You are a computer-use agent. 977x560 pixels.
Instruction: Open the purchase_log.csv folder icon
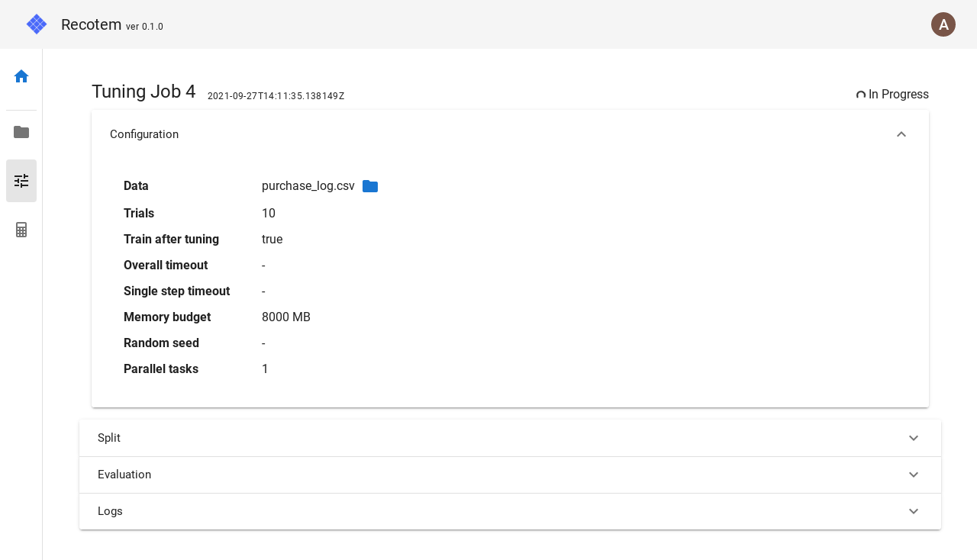point(370,186)
